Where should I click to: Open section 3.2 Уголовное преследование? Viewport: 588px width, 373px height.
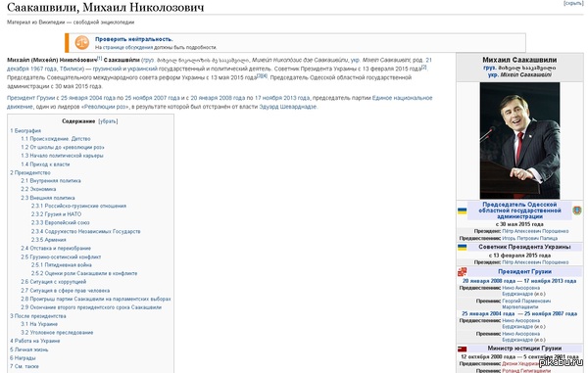[57, 333]
